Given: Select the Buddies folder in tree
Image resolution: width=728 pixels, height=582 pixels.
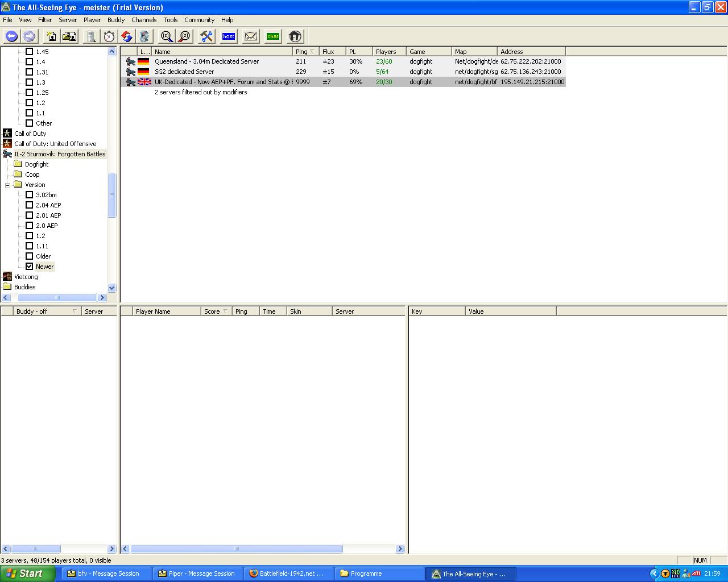Looking at the screenshot, I should (x=25, y=287).
